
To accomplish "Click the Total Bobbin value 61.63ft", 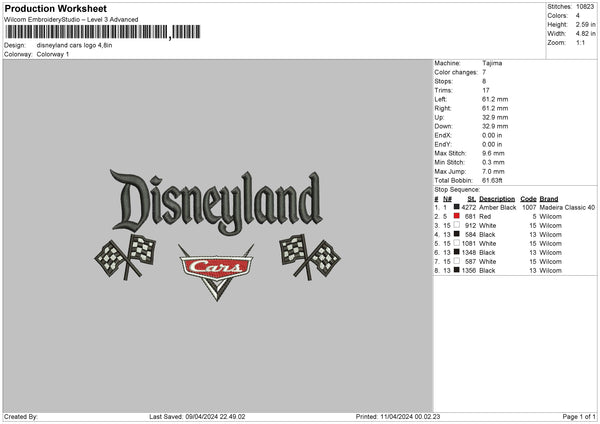I will 492,180.
